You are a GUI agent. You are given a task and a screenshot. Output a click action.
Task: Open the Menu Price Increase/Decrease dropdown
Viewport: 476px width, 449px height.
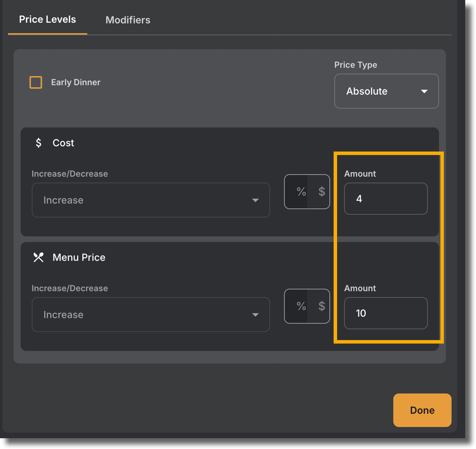coord(151,315)
